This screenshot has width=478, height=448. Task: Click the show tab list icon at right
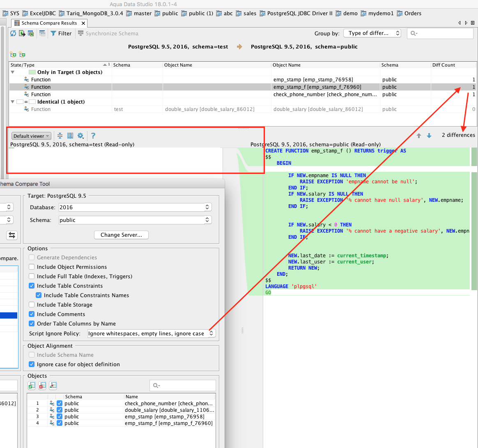(473, 23)
